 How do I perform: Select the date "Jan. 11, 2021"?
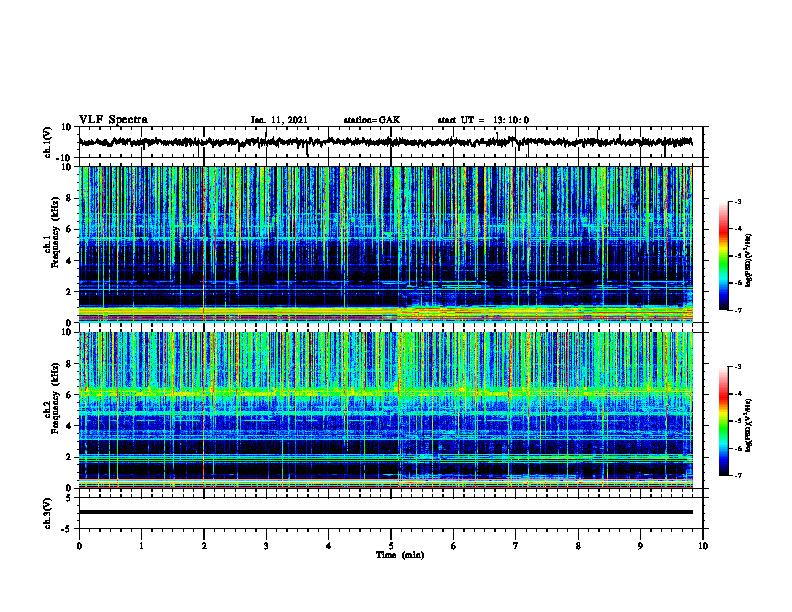[x=279, y=120]
